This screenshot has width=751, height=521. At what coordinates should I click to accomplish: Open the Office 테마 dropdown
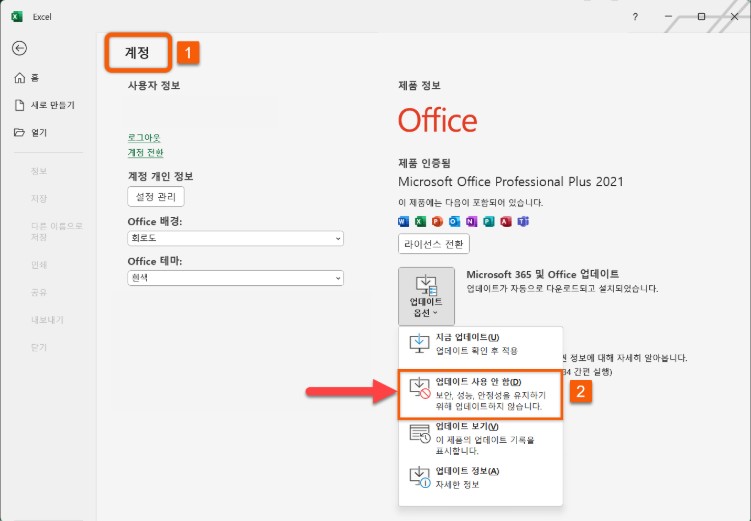[235, 278]
